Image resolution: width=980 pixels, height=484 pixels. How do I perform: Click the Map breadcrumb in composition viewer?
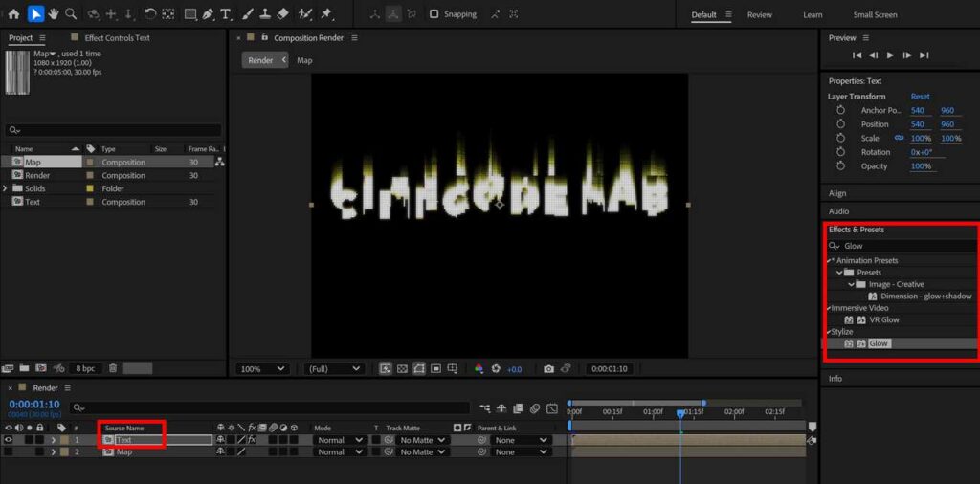click(304, 60)
